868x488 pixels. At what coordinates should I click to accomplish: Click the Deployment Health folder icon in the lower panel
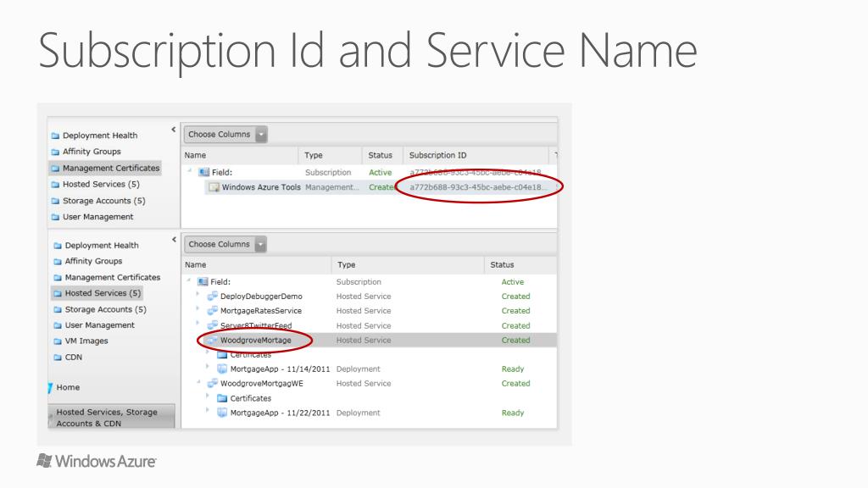[58, 246]
